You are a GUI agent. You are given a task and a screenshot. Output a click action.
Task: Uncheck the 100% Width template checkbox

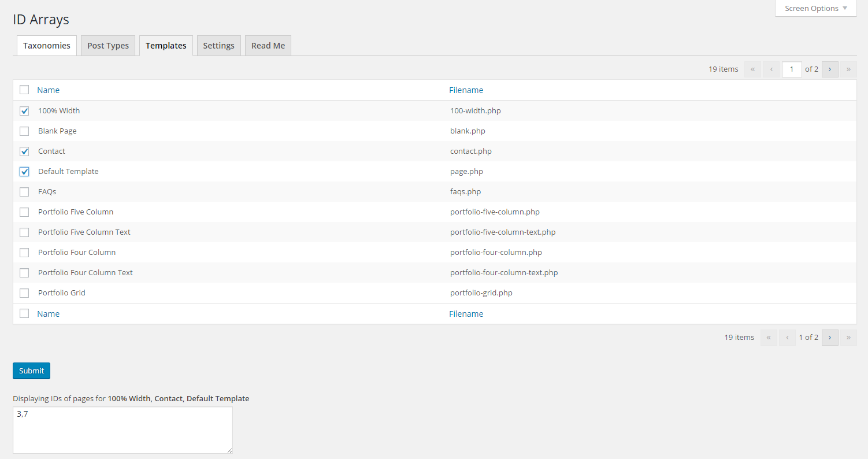(24, 111)
